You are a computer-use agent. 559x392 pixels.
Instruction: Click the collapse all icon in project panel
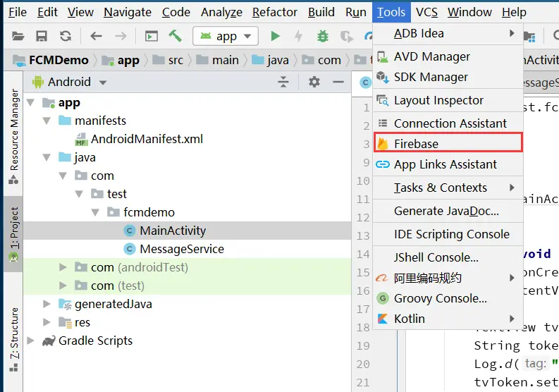click(x=283, y=82)
